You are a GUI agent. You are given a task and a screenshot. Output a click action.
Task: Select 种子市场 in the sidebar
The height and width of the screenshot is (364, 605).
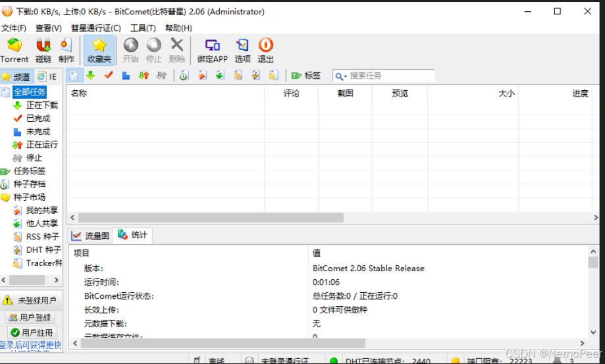(x=30, y=197)
